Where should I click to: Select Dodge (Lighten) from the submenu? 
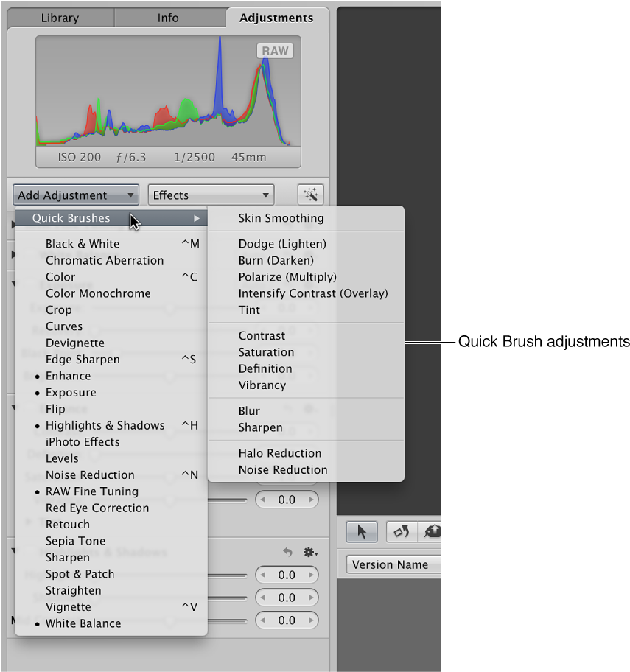coord(282,244)
